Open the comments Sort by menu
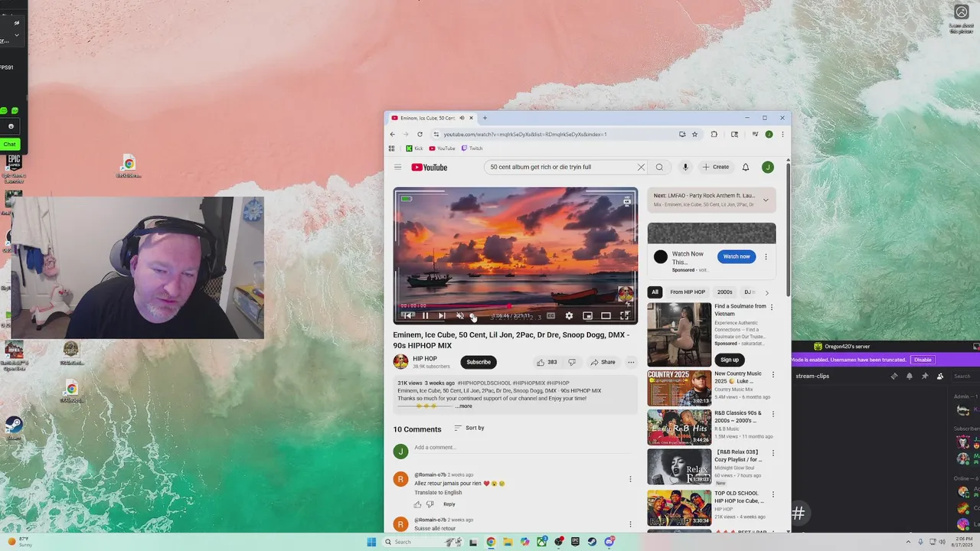980x551 pixels. [469, 428]
